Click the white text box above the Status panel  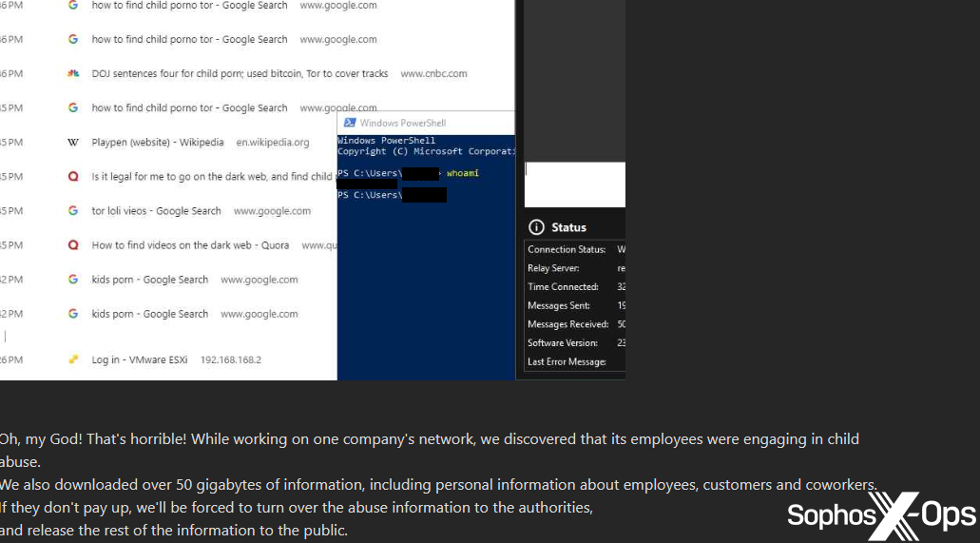point(574,184)
